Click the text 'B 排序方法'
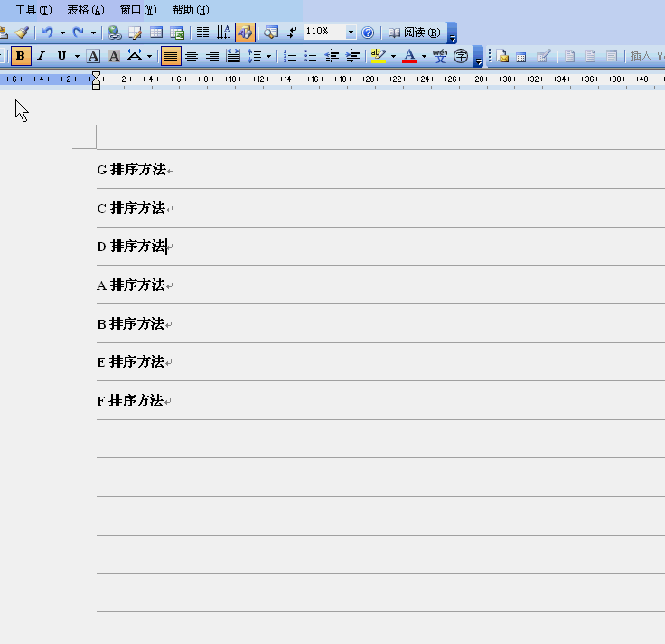The height and width of the screenshot is (644, 665). point(131,324)
